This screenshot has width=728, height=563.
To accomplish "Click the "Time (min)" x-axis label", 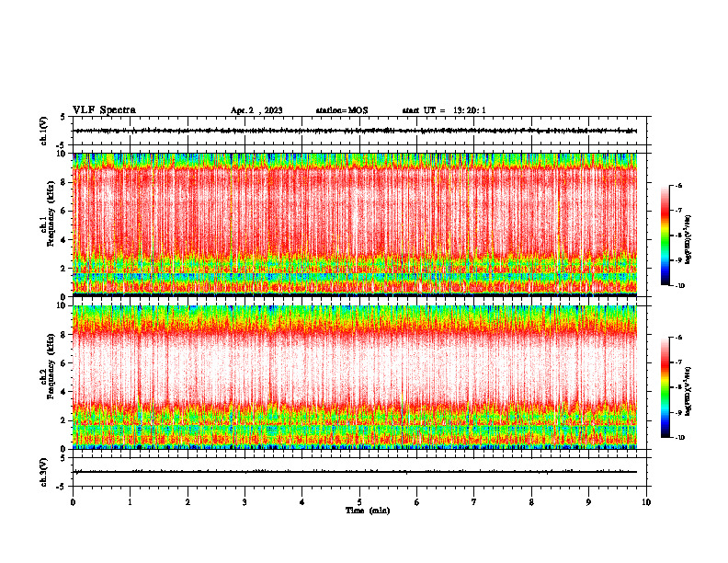I will pyautogui.click(x=368, y=511).
